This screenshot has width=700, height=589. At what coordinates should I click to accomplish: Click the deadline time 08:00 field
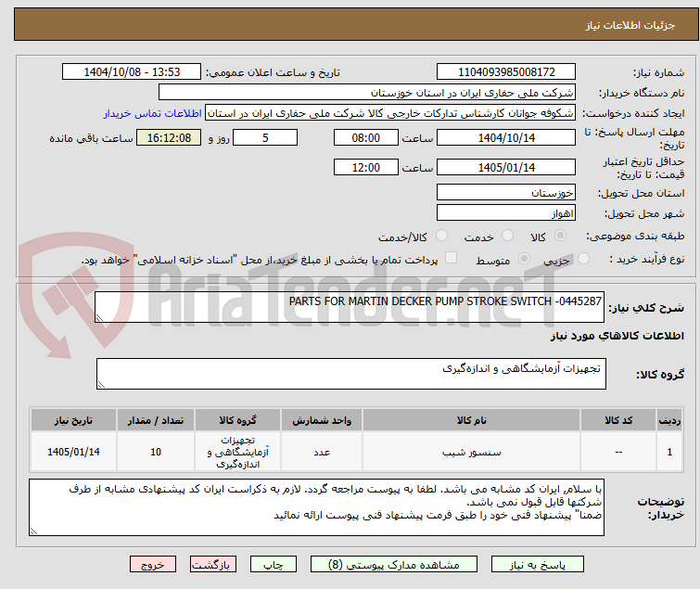pyautogui.click(x=365, y=137)
